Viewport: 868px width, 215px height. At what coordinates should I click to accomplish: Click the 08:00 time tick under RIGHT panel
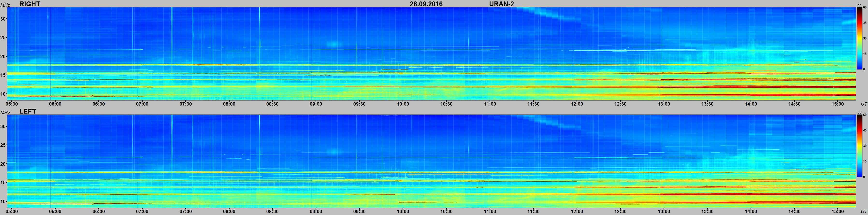coord(229,104)
